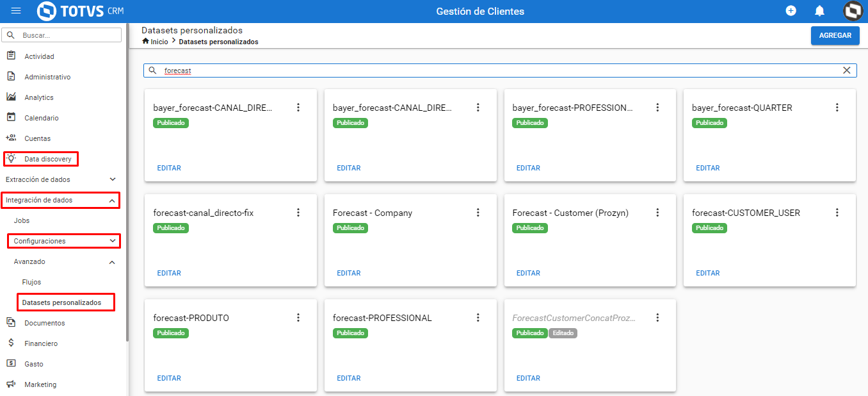
Task: Click the Documentos files icon
Action: pyautogui.click(x=11, y=322)
